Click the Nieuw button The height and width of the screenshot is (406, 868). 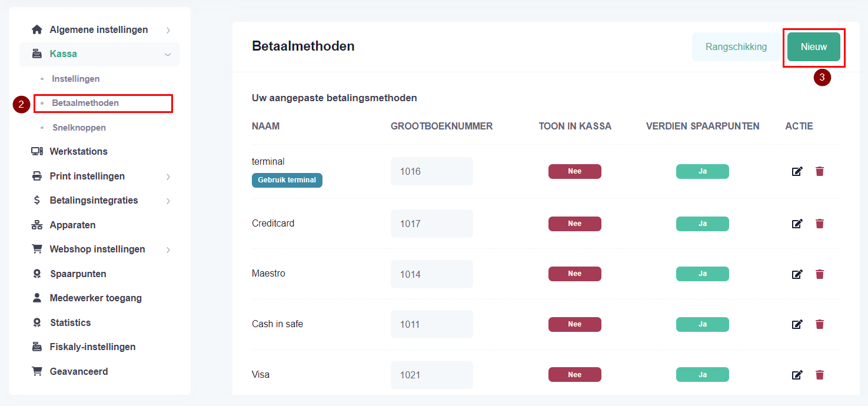[x=813, y=47]
